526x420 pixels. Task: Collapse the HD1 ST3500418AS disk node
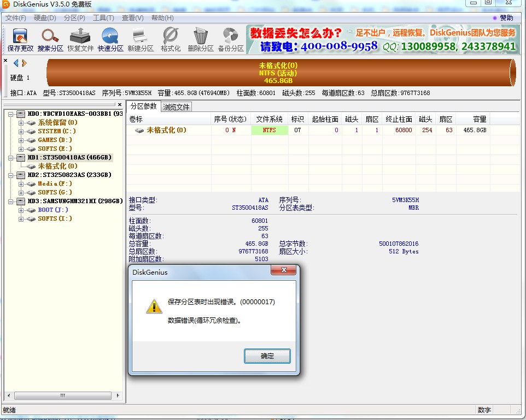tap(11, 157)
